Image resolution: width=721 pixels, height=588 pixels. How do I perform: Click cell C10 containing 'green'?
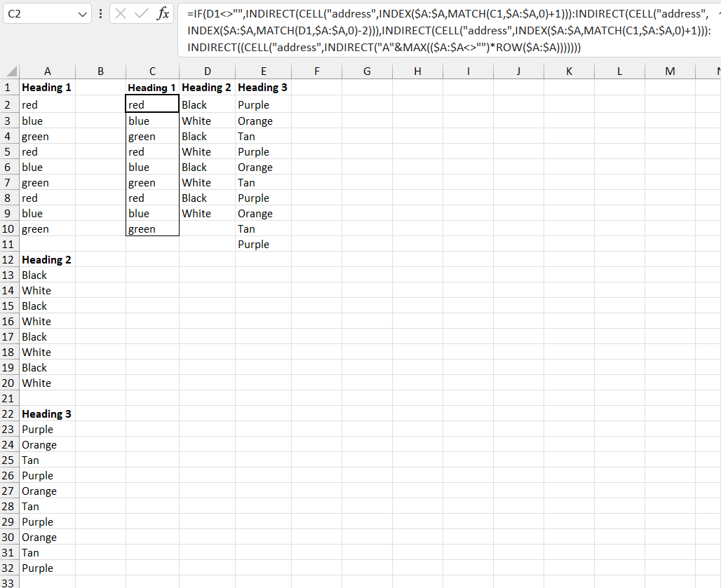click(153, 228)
